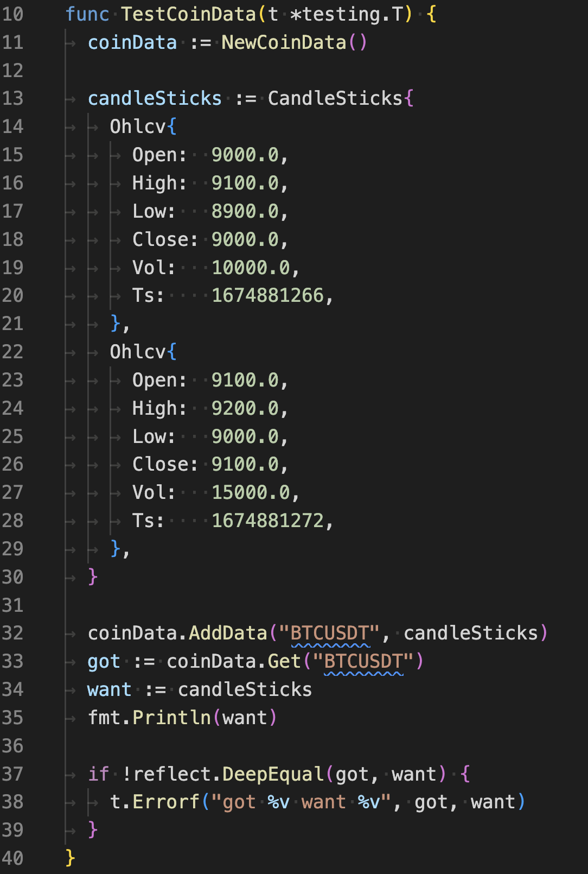Click the func keyword
588x874 pixels.
point(87,14)
